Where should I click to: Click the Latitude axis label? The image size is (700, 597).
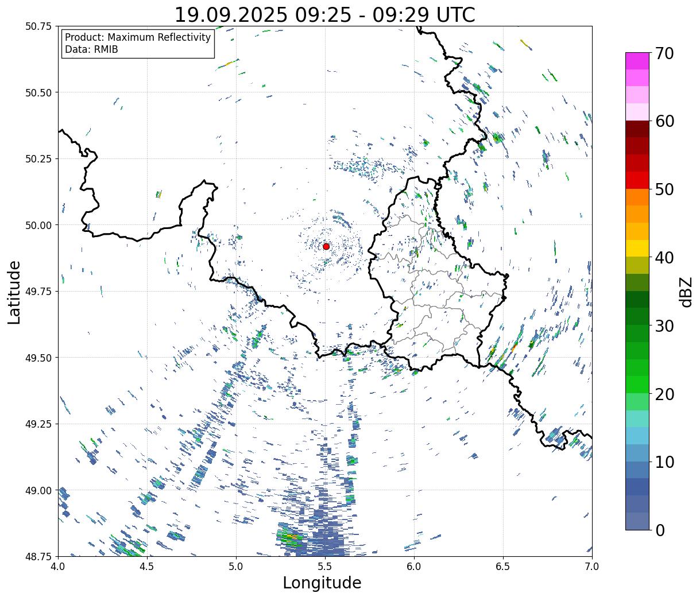click(14, 292)
